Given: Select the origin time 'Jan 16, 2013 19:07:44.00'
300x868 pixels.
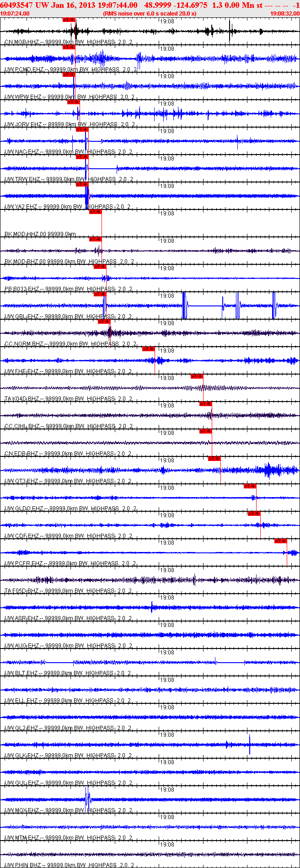Looking at the screenshot, I should coord(94,5).
